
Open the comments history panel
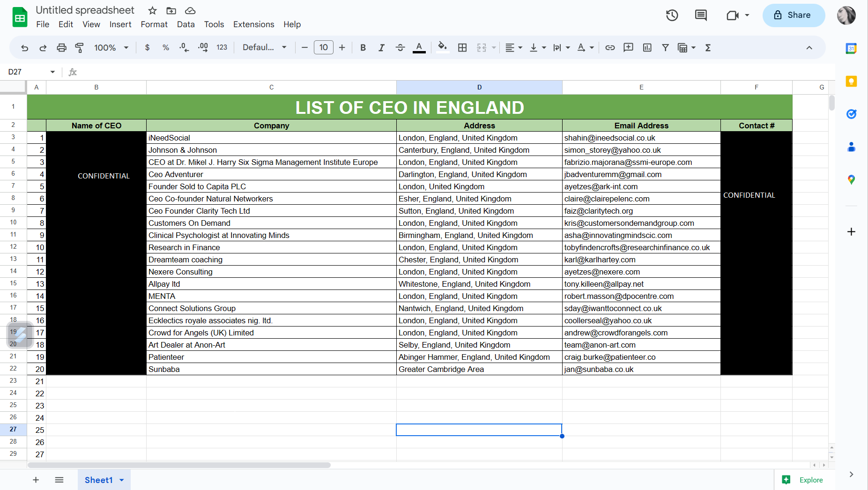click(x=701, y=15)
